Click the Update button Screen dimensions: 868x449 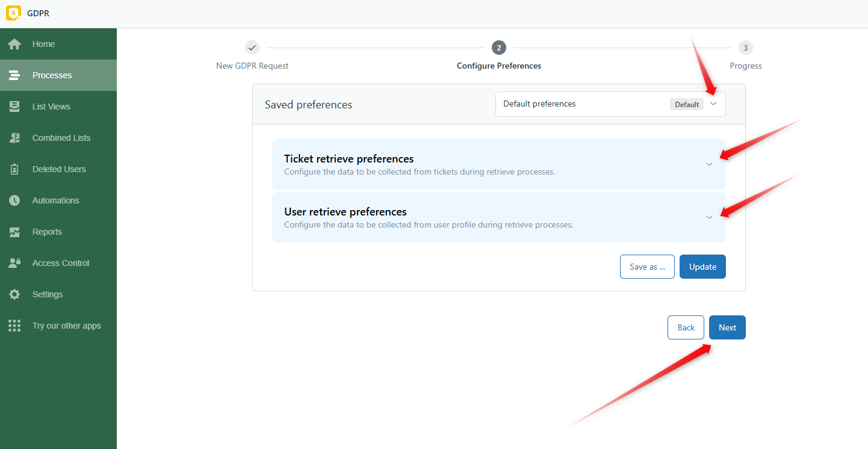coord(702,267)
